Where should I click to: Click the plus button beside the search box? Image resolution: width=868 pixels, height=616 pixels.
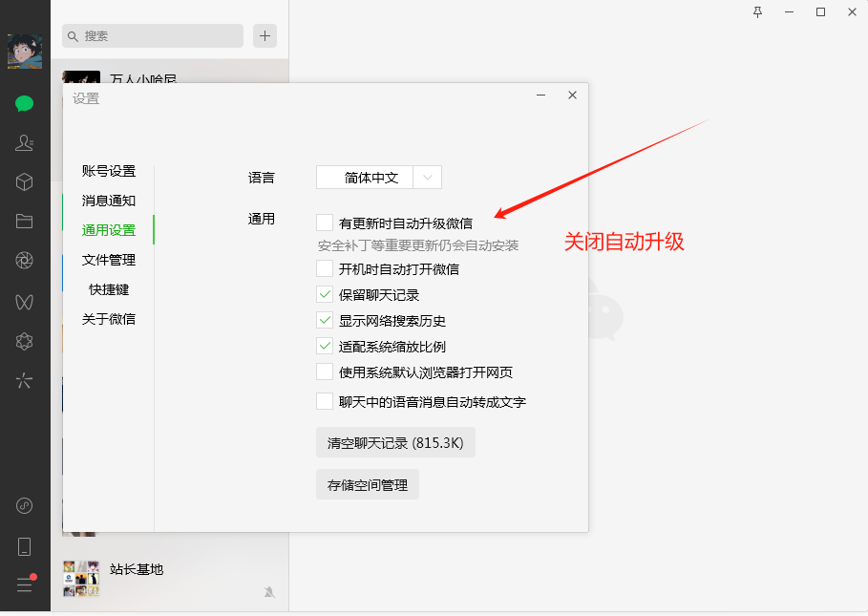tap(265, 36)
